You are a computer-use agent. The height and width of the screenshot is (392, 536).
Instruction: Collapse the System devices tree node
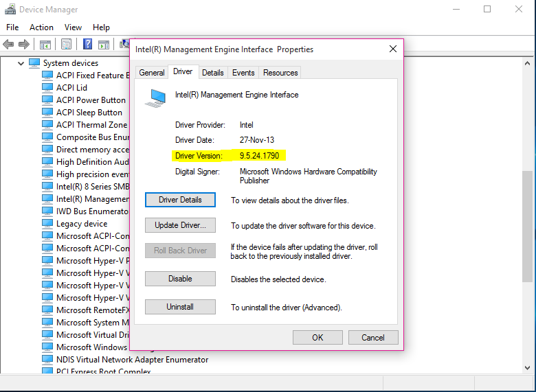tap(21, 64)
